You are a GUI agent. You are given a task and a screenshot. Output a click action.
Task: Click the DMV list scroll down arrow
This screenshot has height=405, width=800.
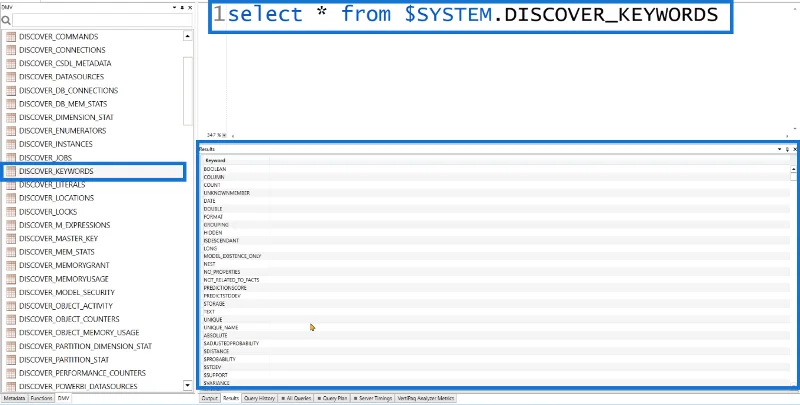pyautogui.click(x=188, y=385)
